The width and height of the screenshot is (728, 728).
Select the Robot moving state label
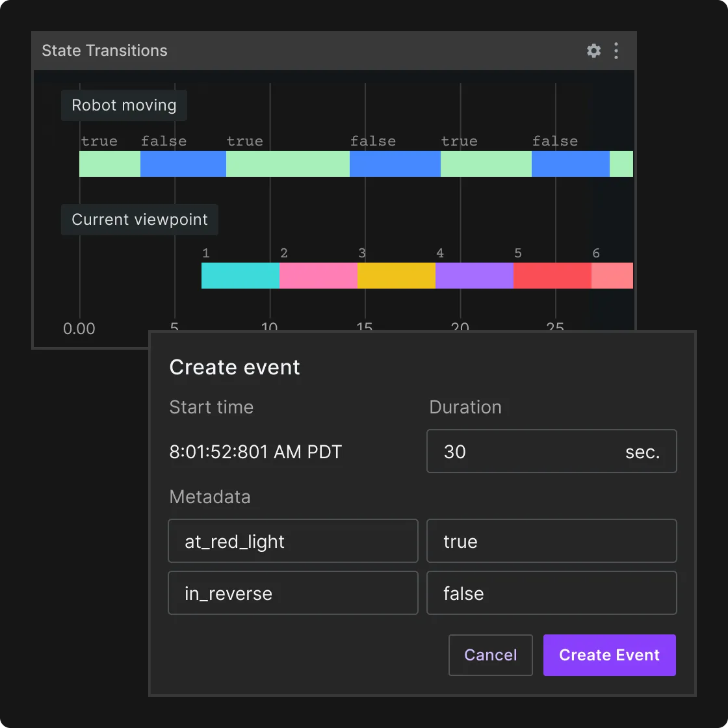pyautogui.click(x=123, y=105)
